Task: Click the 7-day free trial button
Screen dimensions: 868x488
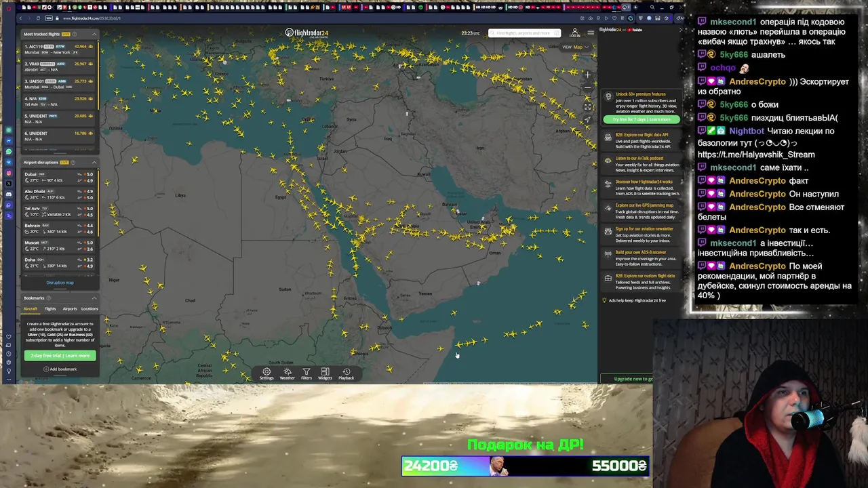Action: [x=60, y=355]
